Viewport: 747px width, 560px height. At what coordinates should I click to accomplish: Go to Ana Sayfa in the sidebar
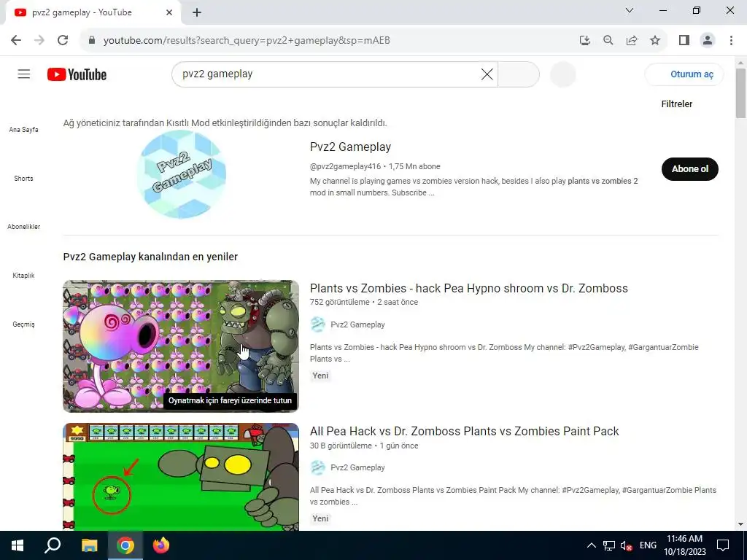[24, 130]
